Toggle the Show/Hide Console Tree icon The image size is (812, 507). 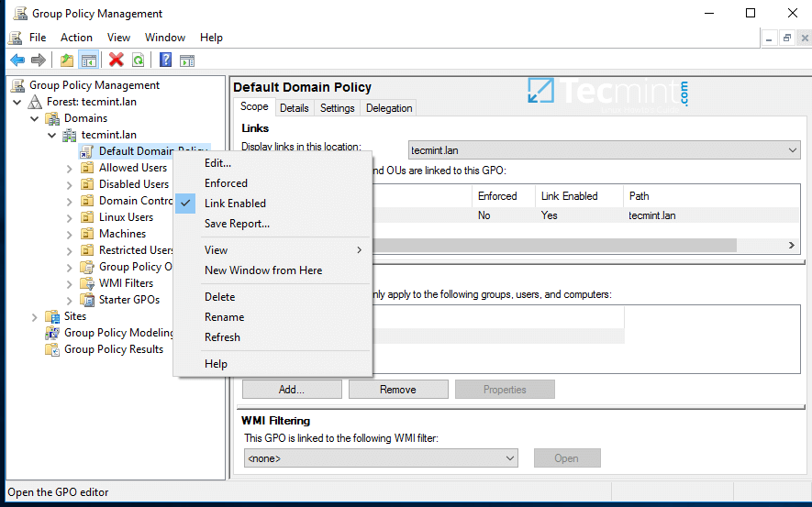[x=89, y=61]
